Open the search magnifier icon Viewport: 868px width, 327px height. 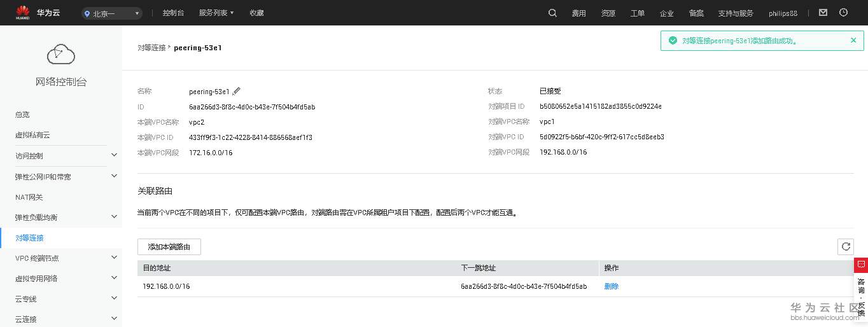pos(552,13)
